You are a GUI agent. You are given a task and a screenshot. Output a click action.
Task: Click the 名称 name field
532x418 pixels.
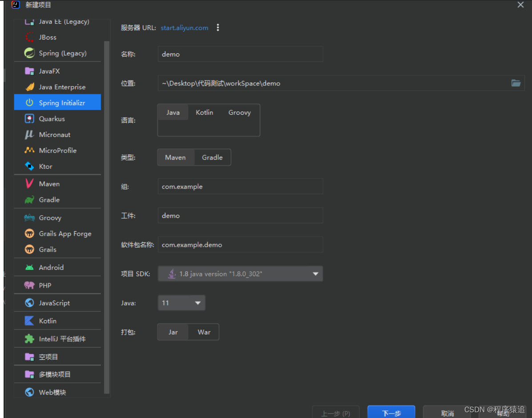(240, 54)
